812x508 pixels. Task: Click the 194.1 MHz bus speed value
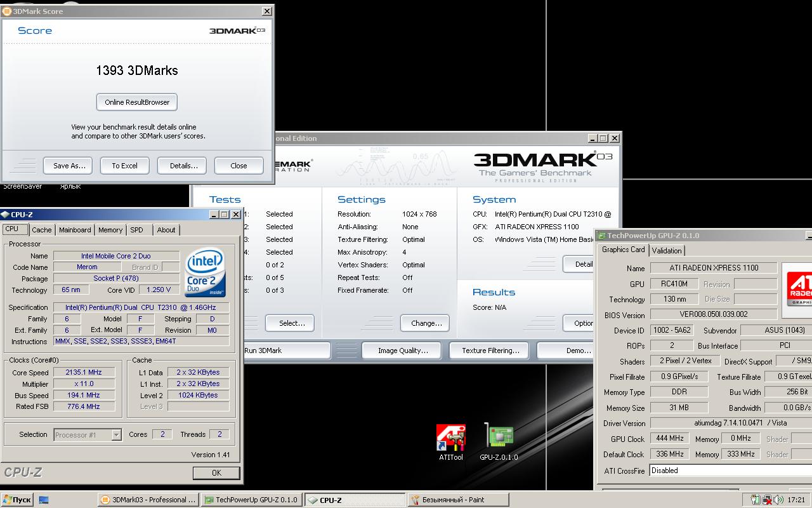click(84, 395)
